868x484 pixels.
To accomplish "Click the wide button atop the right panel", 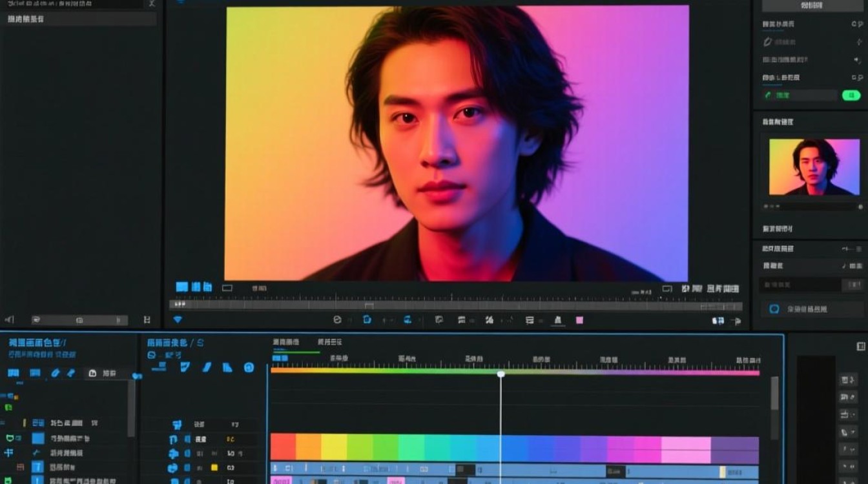I will tap(812, 5).
